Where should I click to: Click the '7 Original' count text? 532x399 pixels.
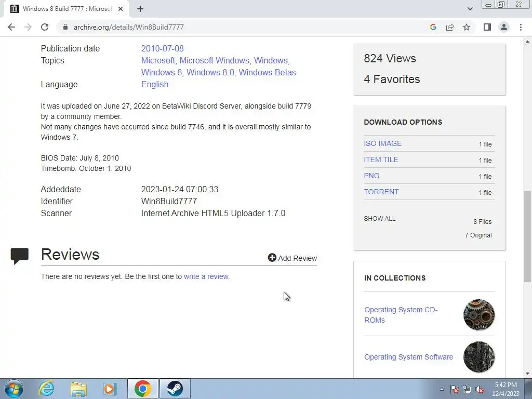coord(478,235)
